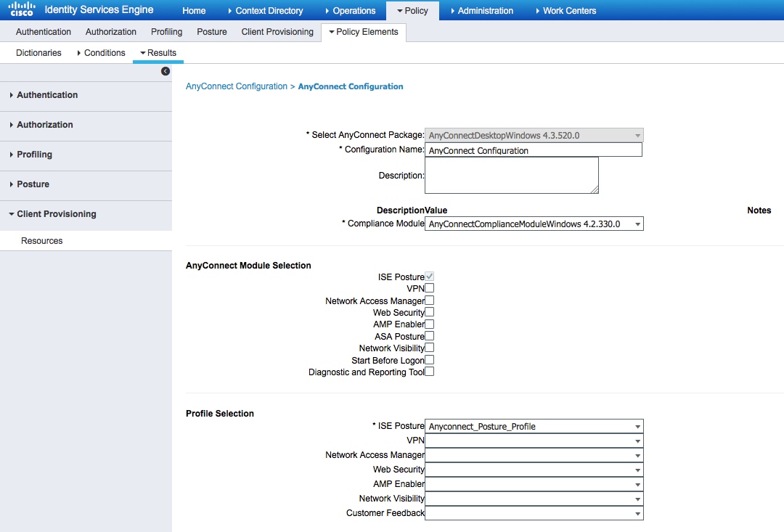
Task: Open Network Access Manager profile dropdown
Action: click(x=534, y=455)
